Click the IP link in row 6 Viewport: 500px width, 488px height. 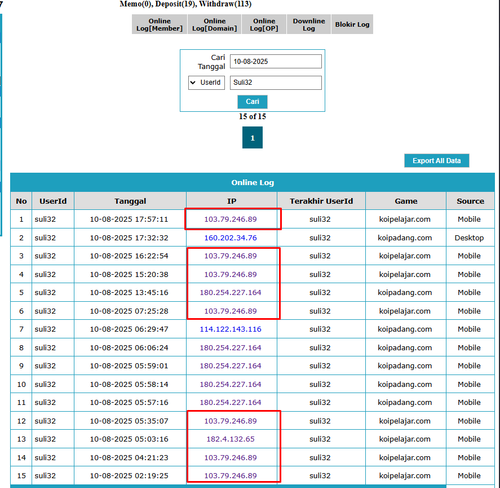coord(231,311)
